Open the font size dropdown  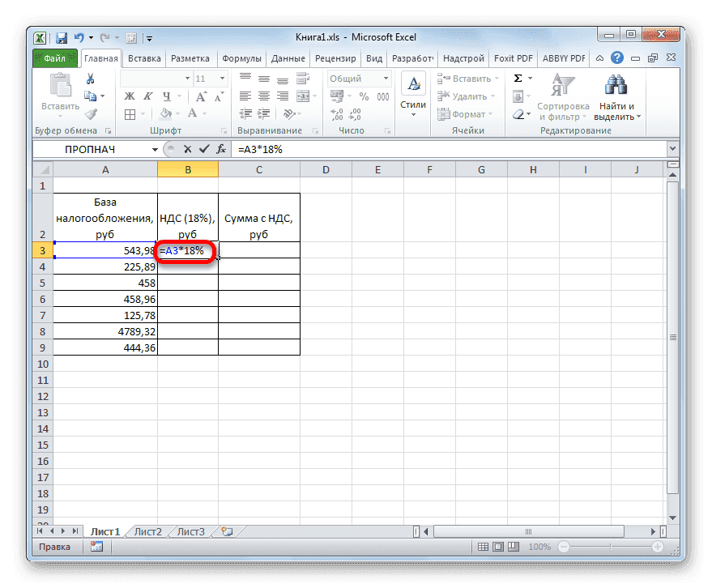click(x=220, y=79)
